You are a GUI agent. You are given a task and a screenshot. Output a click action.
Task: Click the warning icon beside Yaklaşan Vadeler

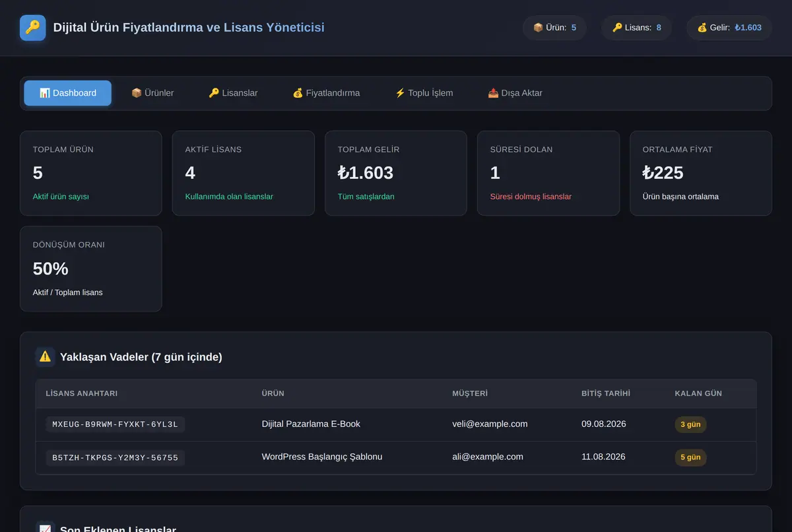pos(45,357)
